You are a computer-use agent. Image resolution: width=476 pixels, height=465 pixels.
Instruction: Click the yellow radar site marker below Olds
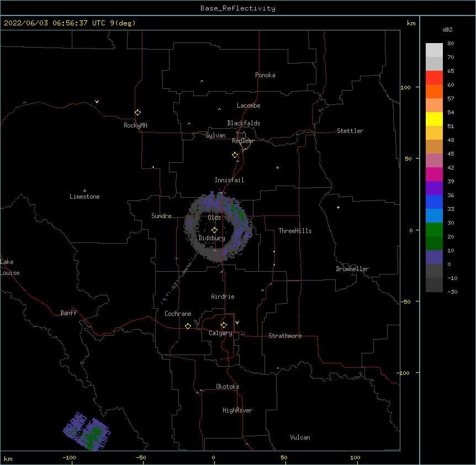(x=215, y=230)
